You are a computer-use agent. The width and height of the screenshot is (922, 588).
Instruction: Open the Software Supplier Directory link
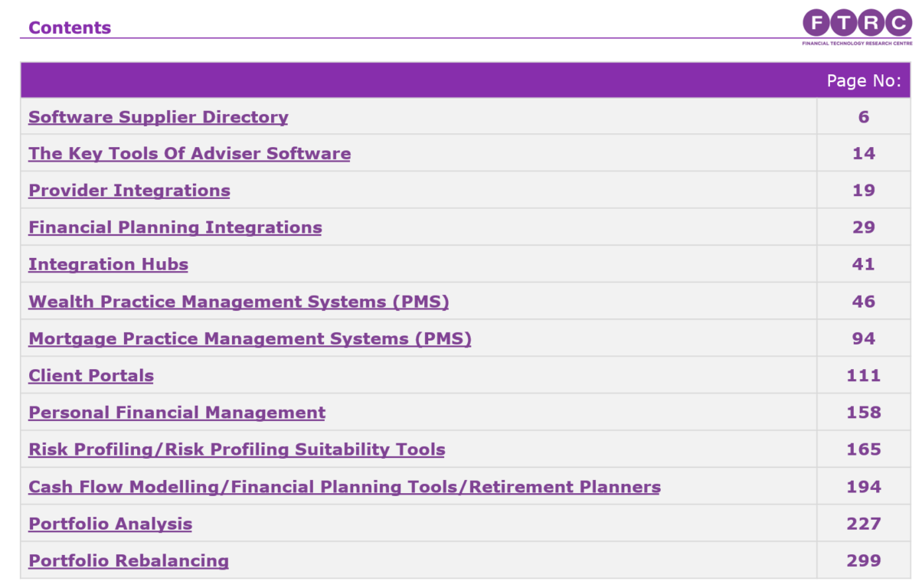[158, 116]
